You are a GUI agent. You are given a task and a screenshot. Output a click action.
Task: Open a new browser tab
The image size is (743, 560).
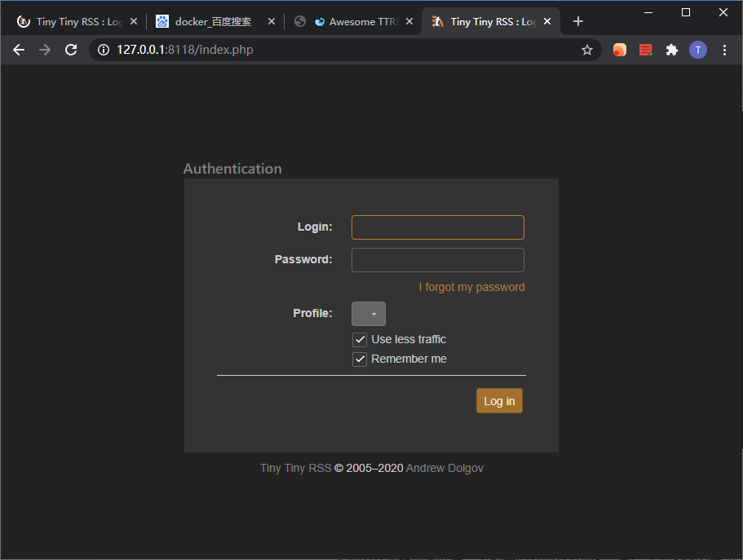[x=578, y=22]
